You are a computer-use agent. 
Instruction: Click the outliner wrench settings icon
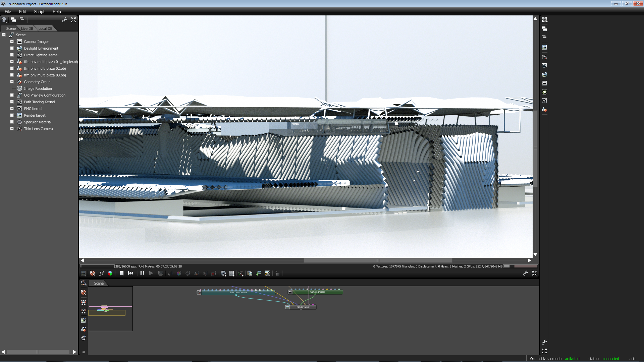click(x=65, y=20)
